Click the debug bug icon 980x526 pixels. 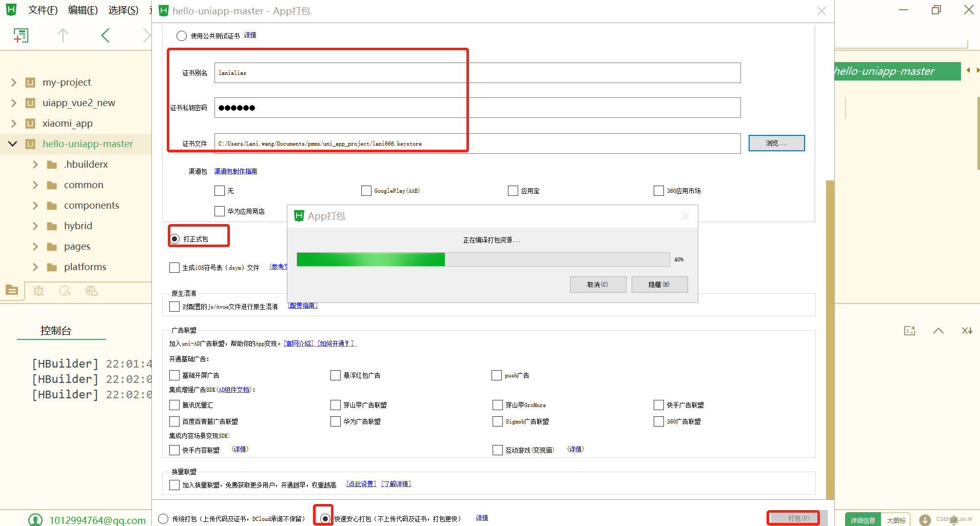pyautogui.click(x=38, y=291)
